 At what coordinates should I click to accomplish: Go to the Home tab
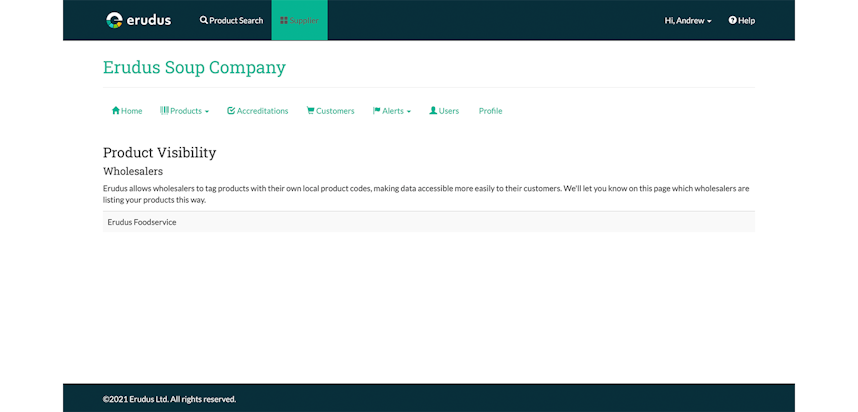[x=127, y=111]
